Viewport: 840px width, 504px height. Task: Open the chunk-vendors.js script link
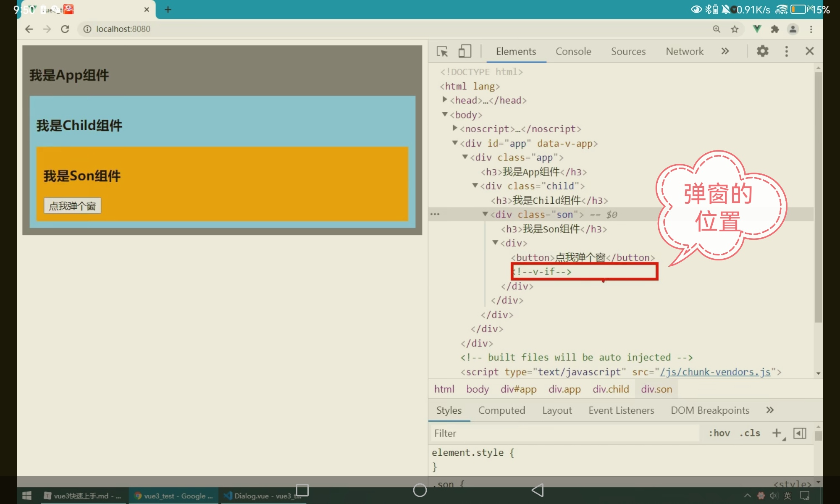pos(715,372)
